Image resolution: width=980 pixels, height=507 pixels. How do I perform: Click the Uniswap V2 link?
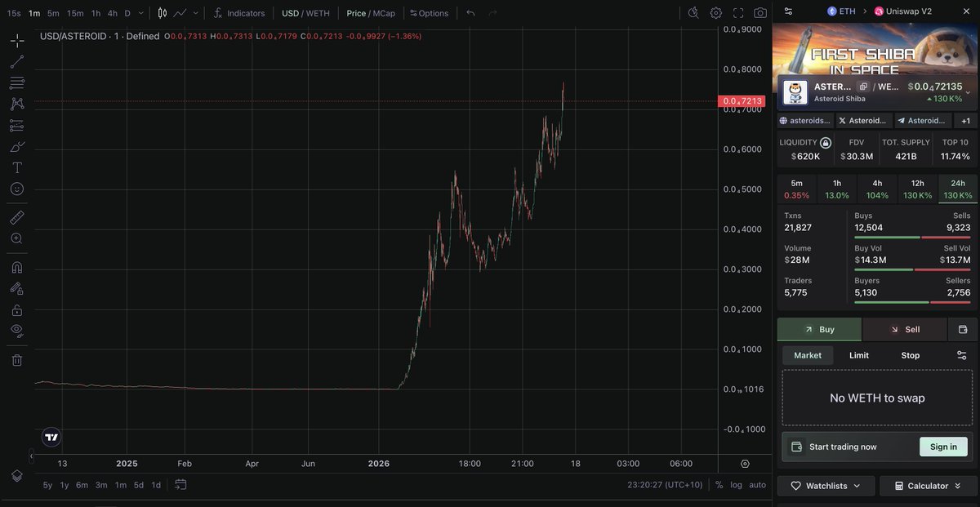pos(902,11)
